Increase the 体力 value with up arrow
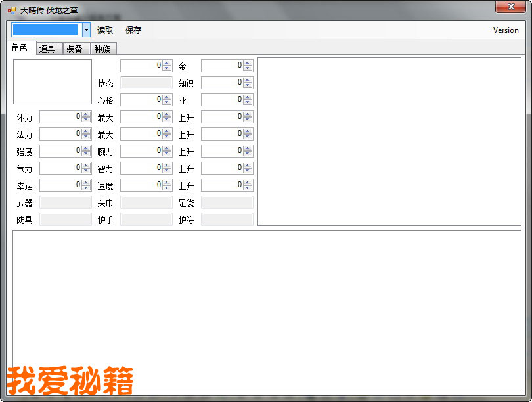This screenshot has width=532, height=402. 86,114
